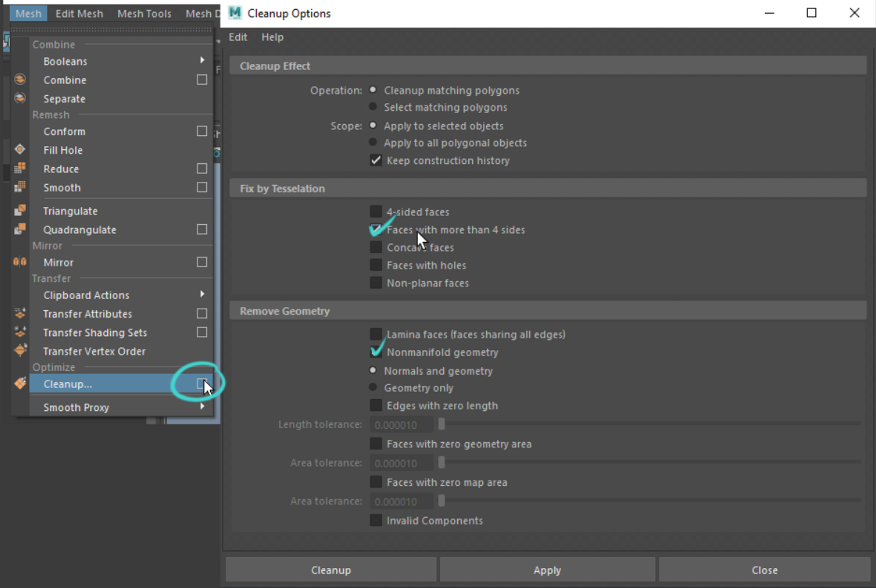876x588 pixels.
Task: Enable 4-sided faces checkbox
Action: [376, 211]
